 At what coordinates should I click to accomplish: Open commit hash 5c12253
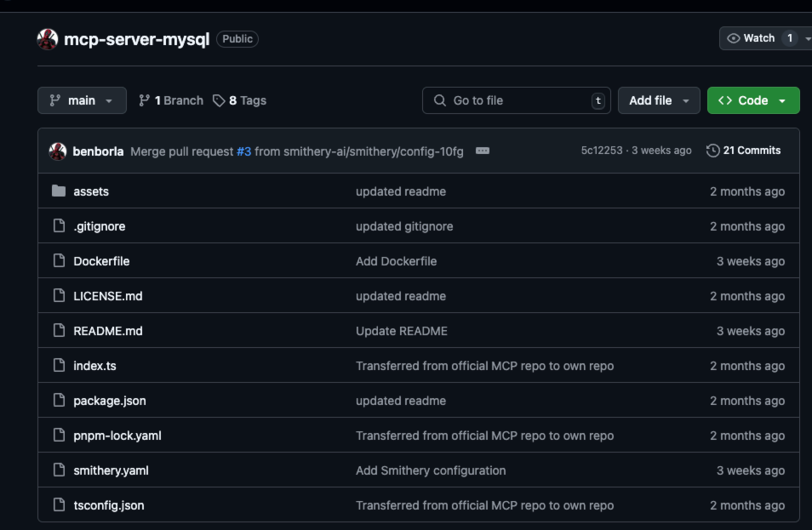click(x=601, y=151)
